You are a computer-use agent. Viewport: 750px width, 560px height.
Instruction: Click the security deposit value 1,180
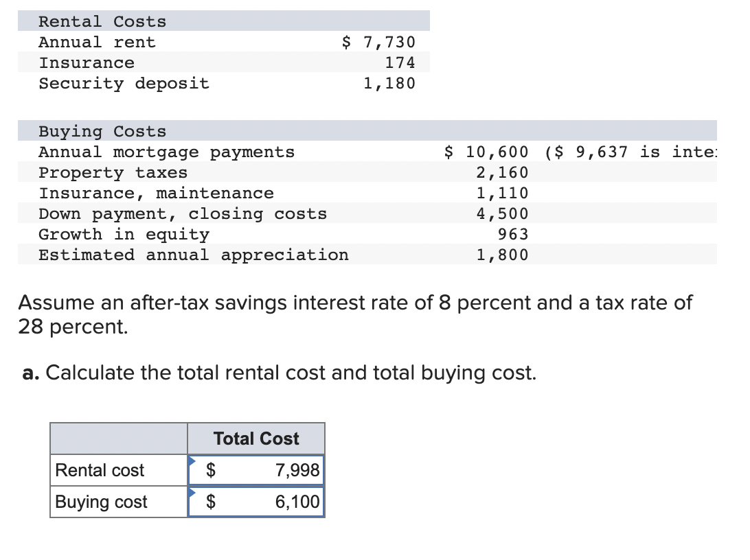click(389, 84)
